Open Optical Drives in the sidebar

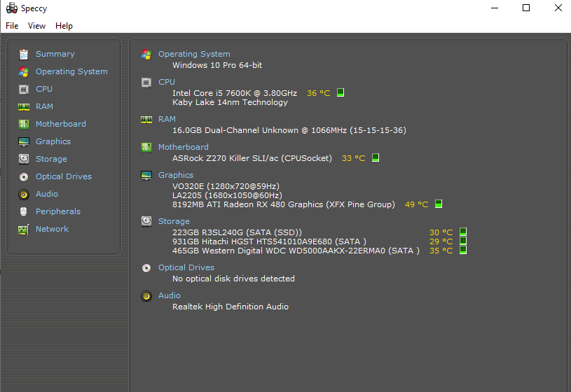[64, 176]
